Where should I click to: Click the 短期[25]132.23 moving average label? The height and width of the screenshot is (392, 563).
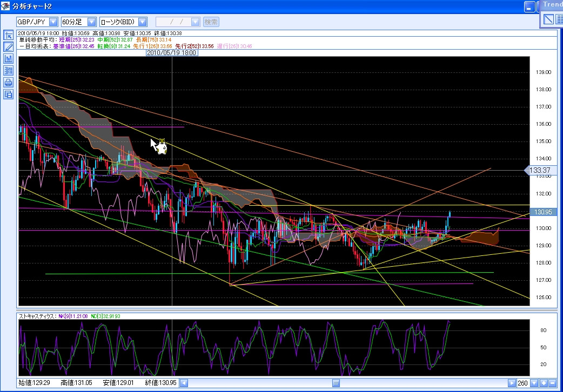point(77,40)
